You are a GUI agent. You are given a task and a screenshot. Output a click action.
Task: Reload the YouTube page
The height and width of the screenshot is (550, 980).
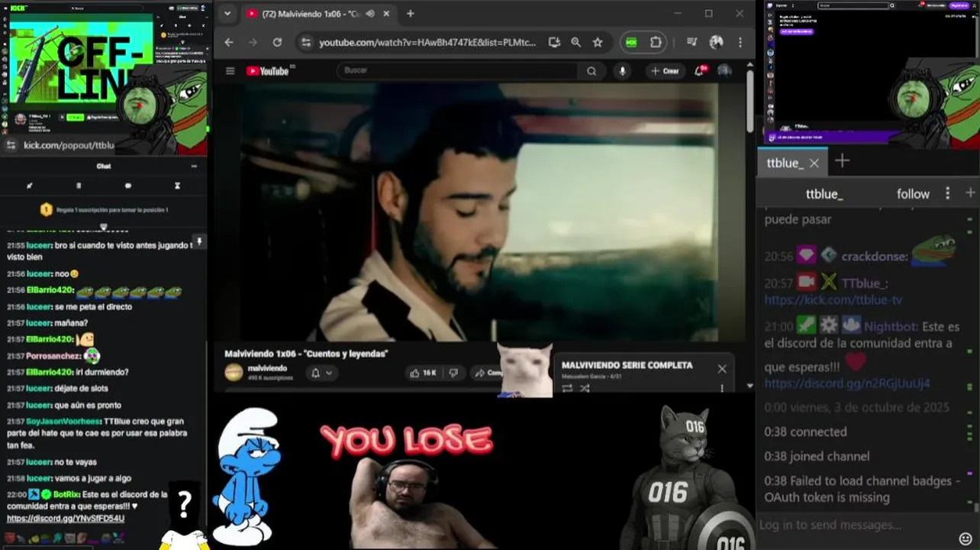[x=277, y=43]
